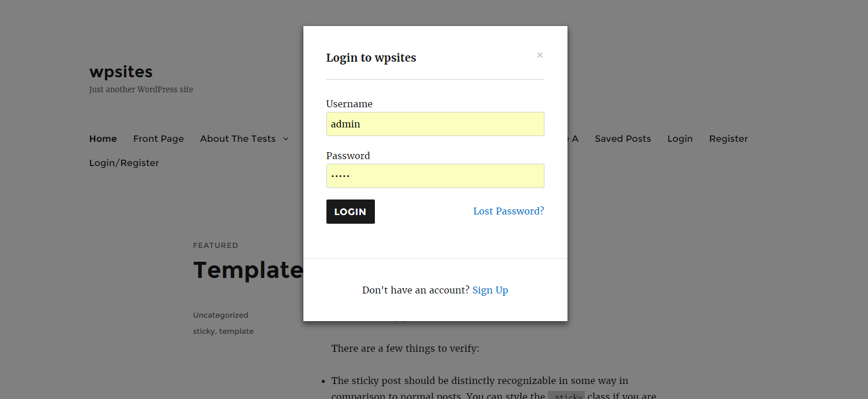Expand the About The Tests submenu chevron
This screenshot has width=868, height=399.
pyautogui.click(x=285, y=139)
